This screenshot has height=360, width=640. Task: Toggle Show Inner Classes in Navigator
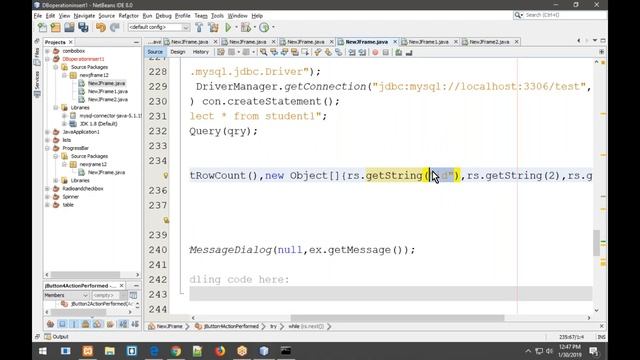click(x=98, y=324)
